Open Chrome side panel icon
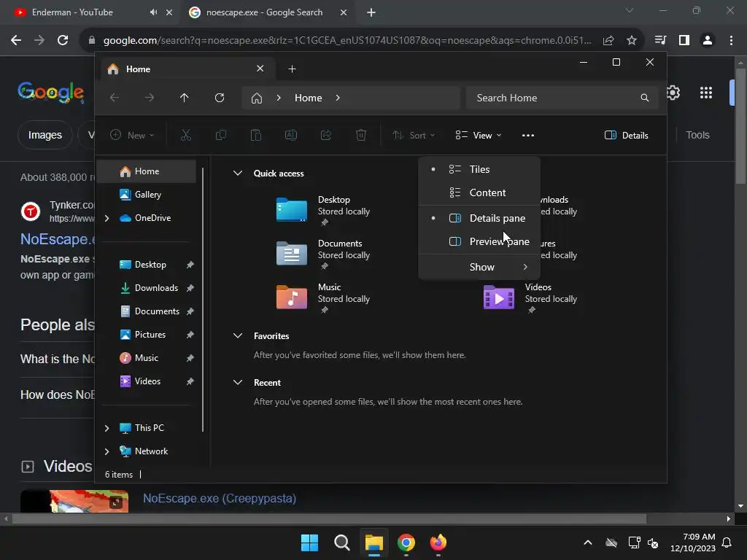 [x=684, y=41]
